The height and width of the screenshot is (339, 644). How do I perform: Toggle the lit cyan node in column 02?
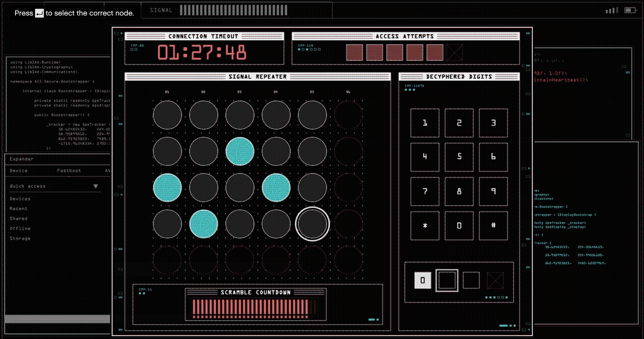pyautogui.click(x=203, y=224)
